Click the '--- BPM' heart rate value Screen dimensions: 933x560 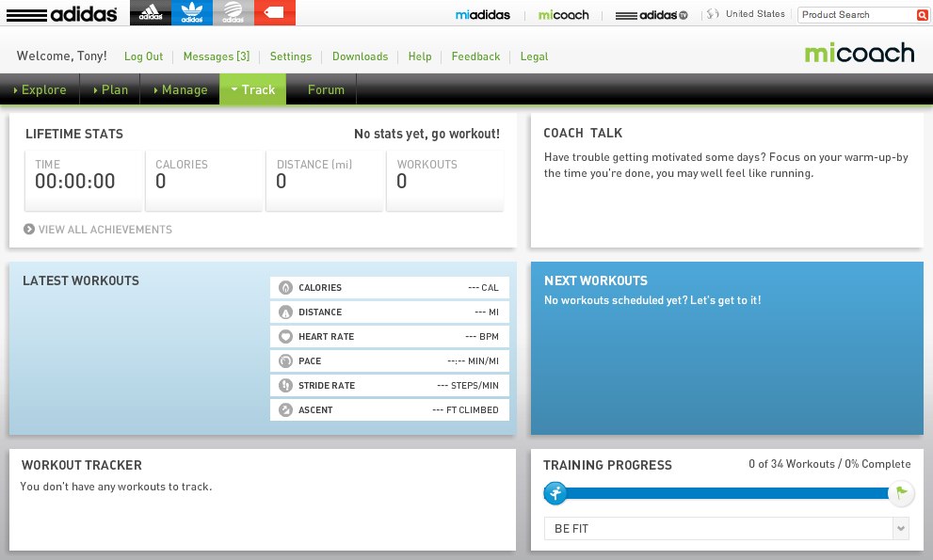(x=482, y=336)
